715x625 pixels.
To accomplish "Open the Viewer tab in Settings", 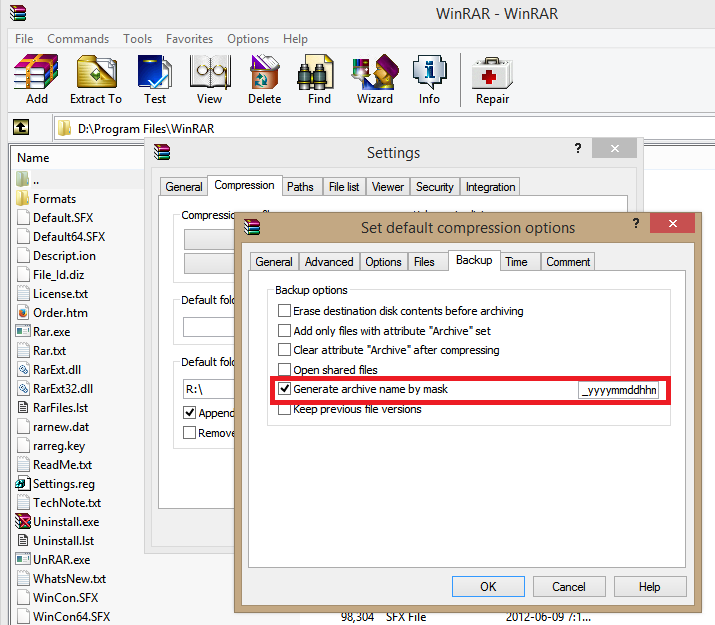I will (388, 187).
